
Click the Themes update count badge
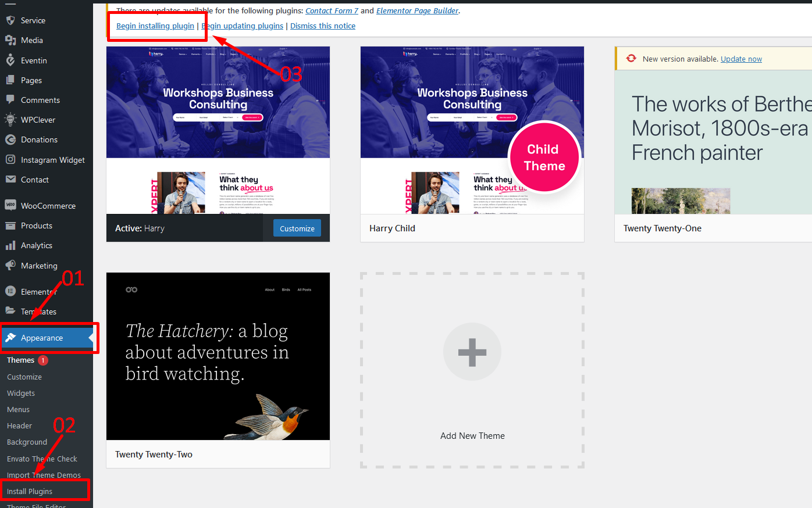pos(43,360)
